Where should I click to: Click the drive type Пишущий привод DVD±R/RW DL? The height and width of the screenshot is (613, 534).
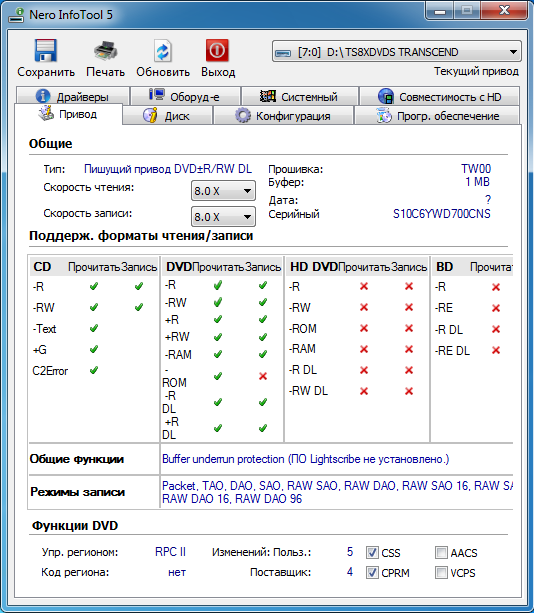168,169
